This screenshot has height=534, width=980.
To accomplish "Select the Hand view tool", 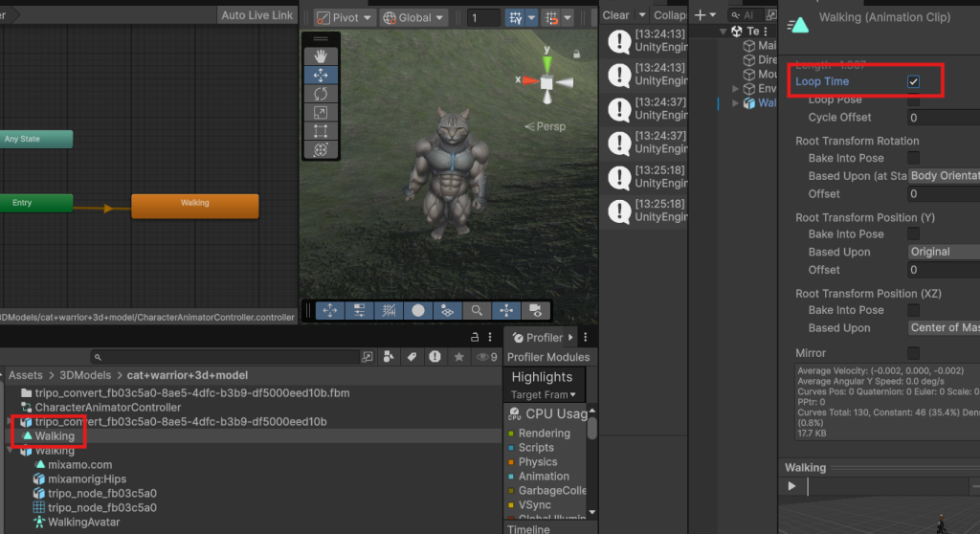I will [321, 56].
